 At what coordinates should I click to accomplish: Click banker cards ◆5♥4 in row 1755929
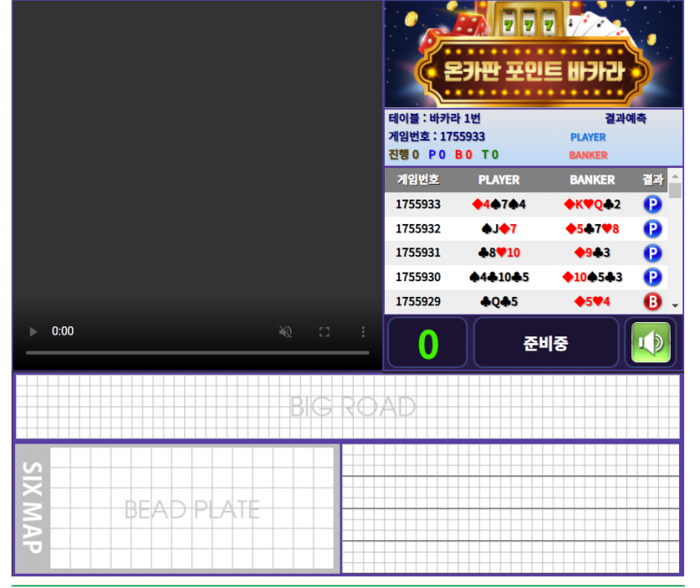click(x=592, y=302)
